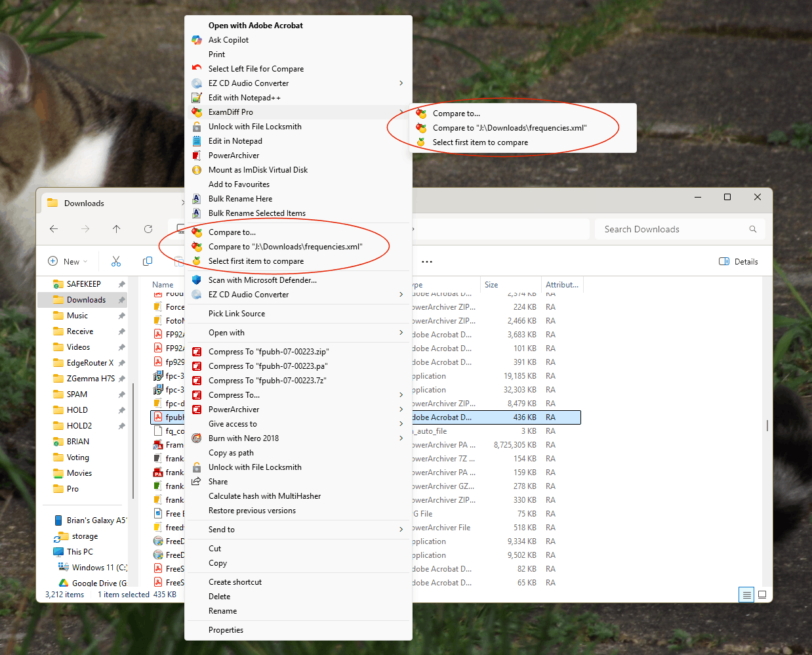Expand the top EZ CD Audio Converter submenu arrow
Viewport: 812px width, 655px height.
[x=401, y=83]
